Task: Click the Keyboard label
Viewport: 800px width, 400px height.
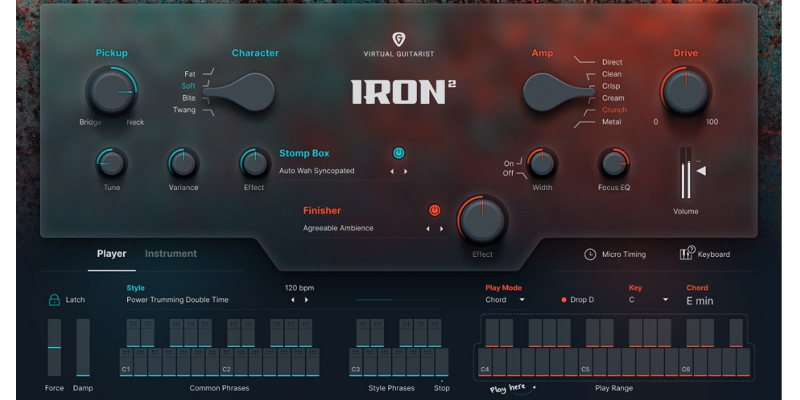Action: 714,254
